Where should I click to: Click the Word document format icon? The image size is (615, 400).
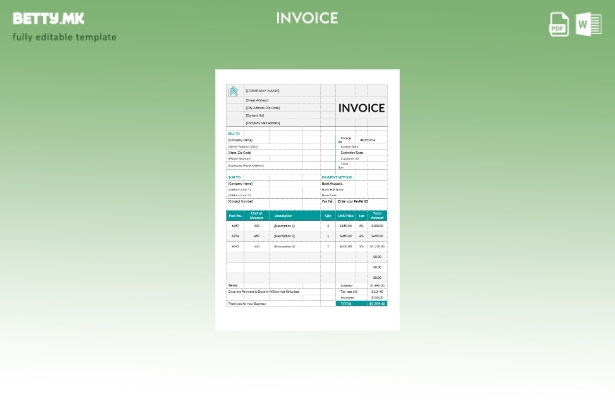(x=588, y=24)
